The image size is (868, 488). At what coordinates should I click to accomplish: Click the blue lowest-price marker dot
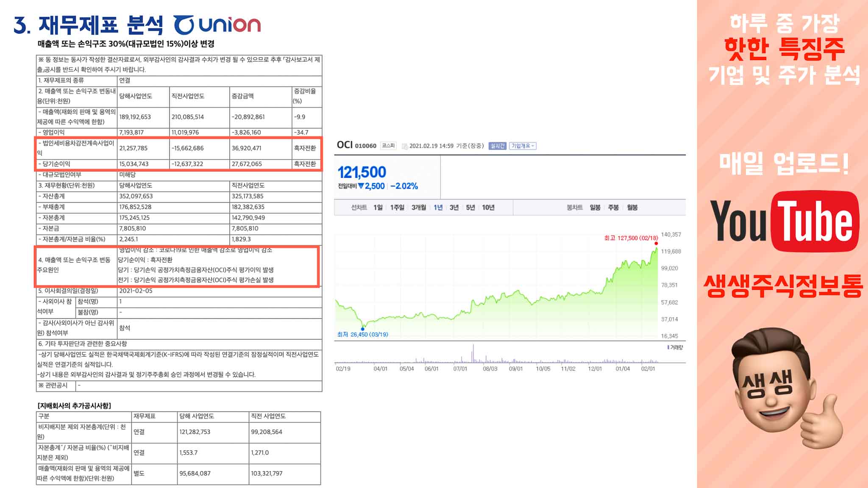[x=362, y=329]
